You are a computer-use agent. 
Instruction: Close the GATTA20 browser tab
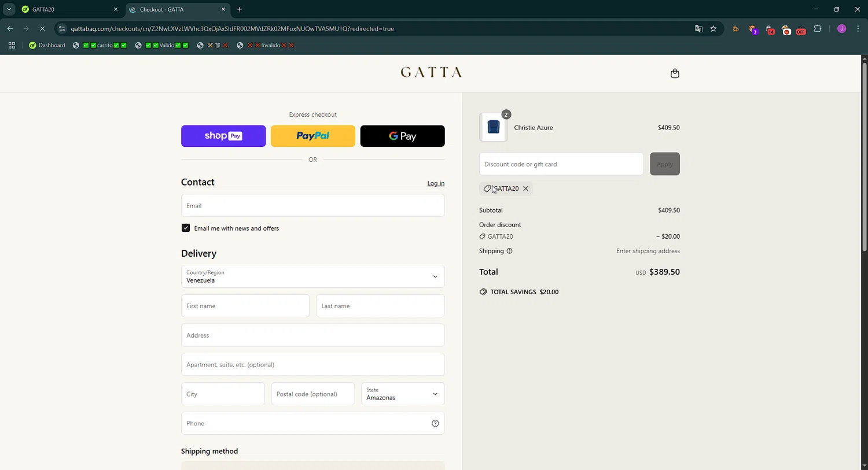coord(115,9)
